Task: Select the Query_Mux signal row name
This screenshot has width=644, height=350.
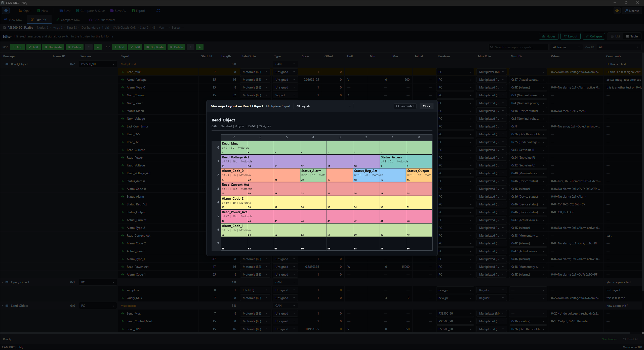Action: 134,298
